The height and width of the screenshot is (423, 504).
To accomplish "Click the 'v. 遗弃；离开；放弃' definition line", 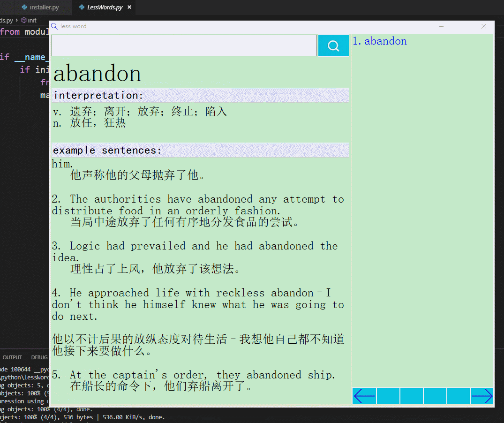I will (140, 112).
